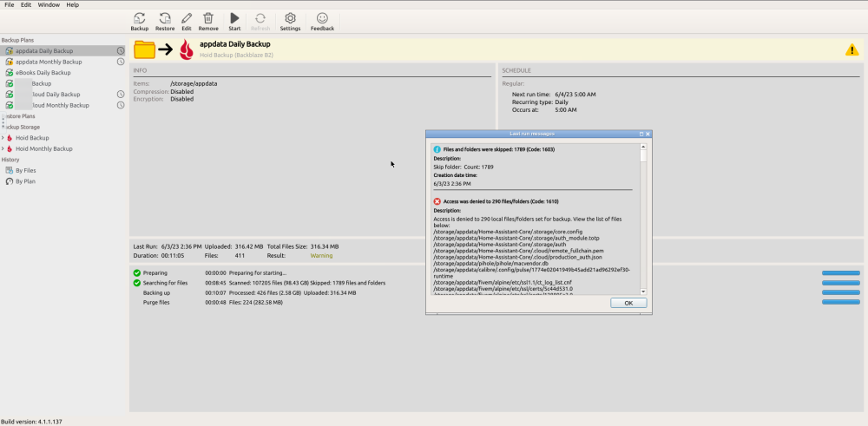Click the sidebar collapse handle dots
This screenshot has width=868, height=426.
click(3, 121)
